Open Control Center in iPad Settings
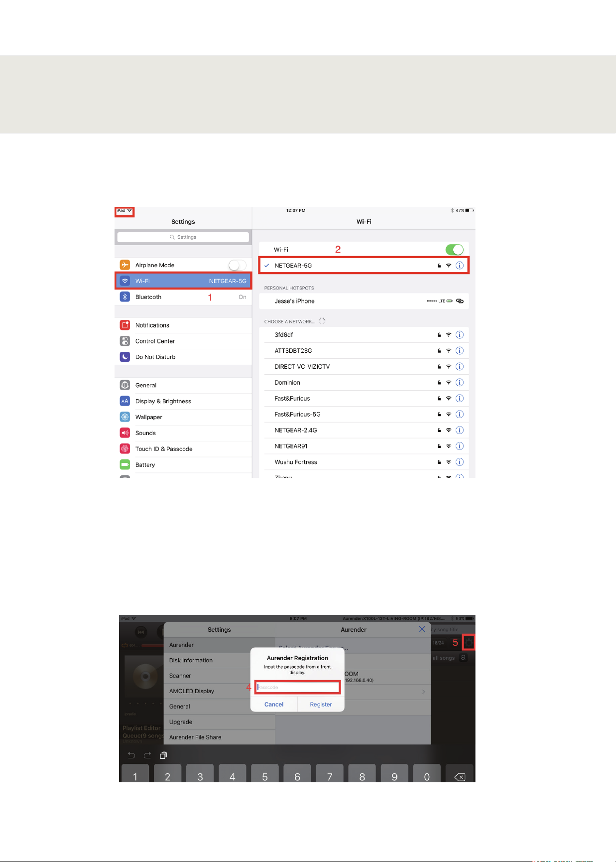The height and width of the screenshot is (862, 616). click(183, 341)
